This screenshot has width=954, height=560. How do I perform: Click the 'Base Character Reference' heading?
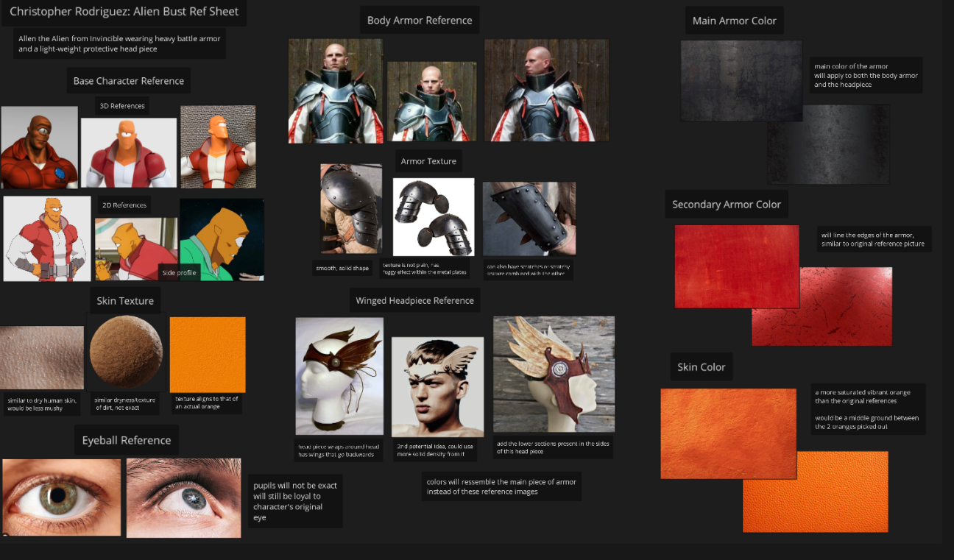(x=129, y=81)
